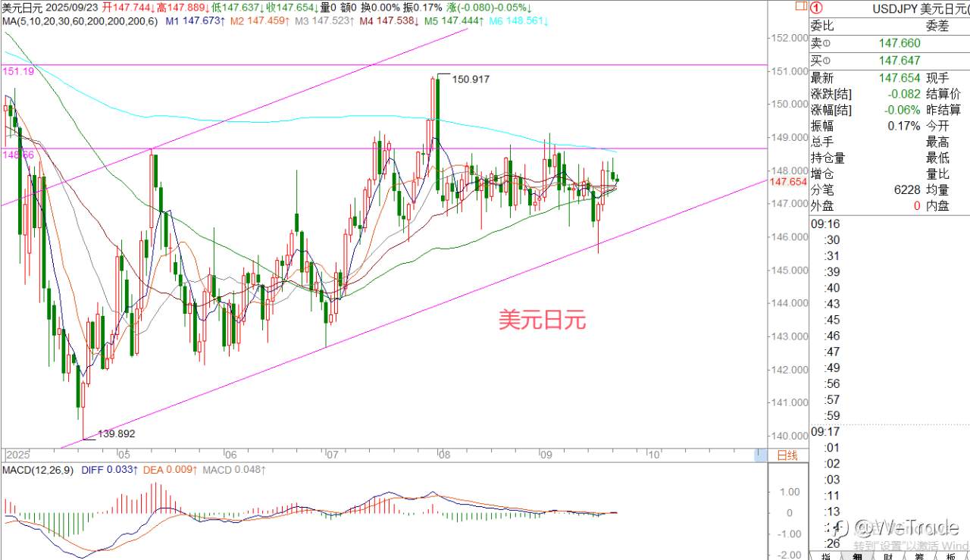This screenshot has height=560, width=970.
Task: Click the 08 month label on time axis
Action: [443, 455]
